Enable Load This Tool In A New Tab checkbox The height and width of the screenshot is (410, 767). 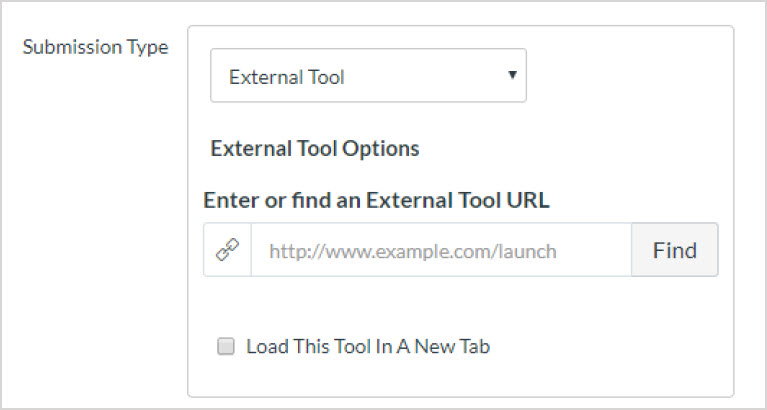point(226,347)
